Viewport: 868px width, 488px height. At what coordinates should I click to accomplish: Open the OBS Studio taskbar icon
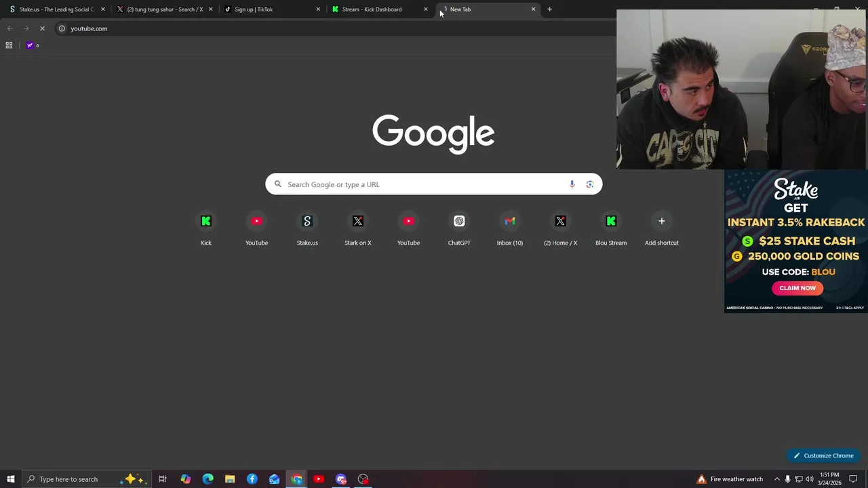coord(363,479)
